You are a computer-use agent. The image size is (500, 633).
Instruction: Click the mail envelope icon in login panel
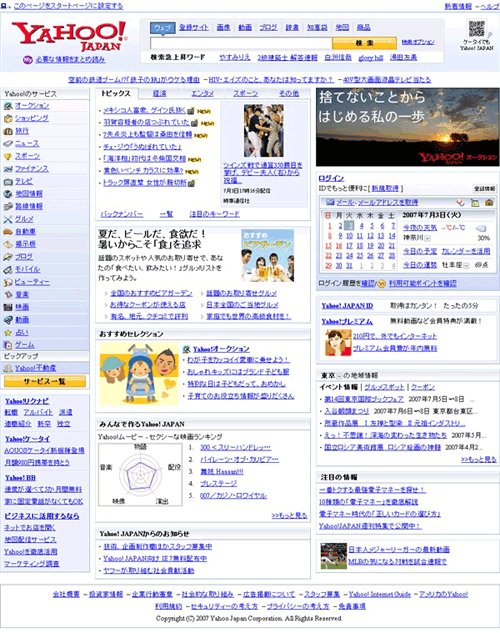click(330, 203)
